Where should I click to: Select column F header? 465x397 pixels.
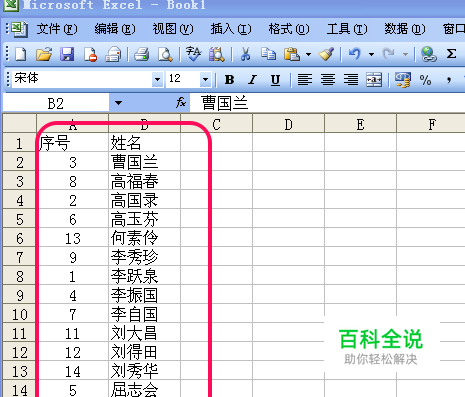click(x=431, y=124)
